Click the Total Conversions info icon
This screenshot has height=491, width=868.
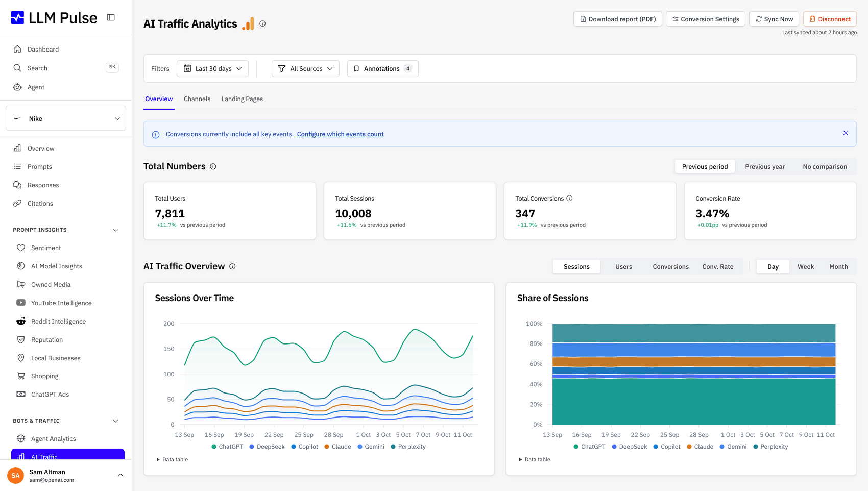[x=569, y=198]
